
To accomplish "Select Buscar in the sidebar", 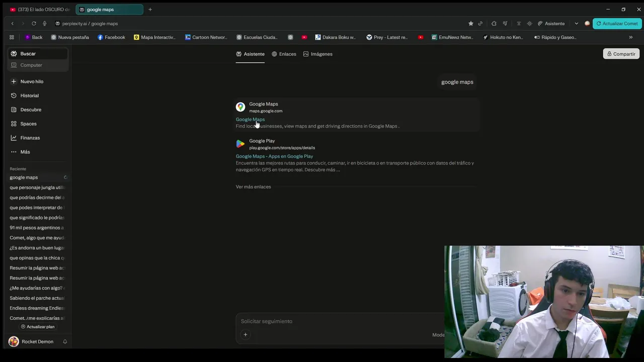I will [38, 54].
